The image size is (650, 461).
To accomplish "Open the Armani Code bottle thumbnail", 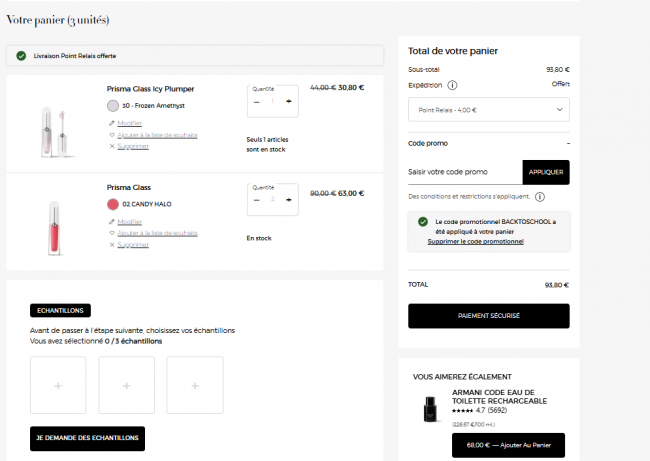I will point(430,409).
